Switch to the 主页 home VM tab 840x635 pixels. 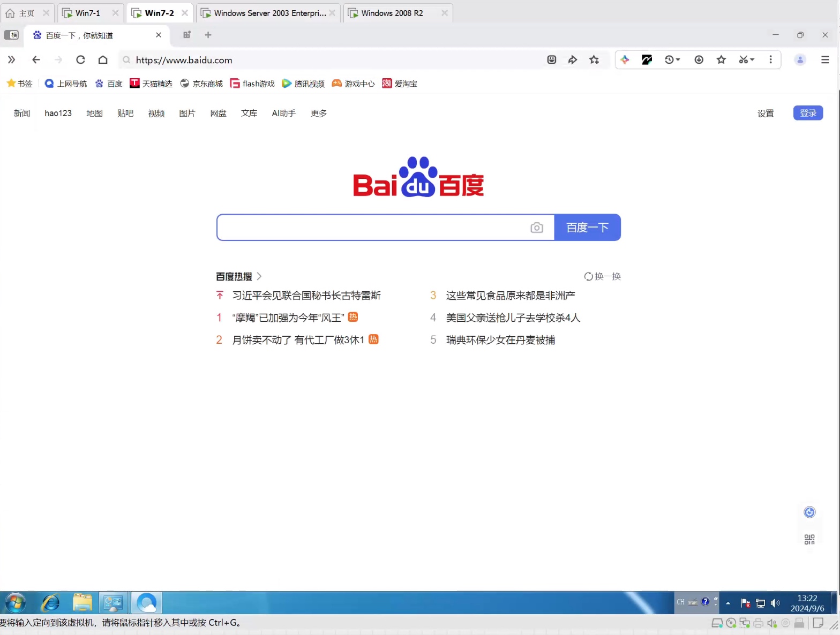tap(27, 13)
